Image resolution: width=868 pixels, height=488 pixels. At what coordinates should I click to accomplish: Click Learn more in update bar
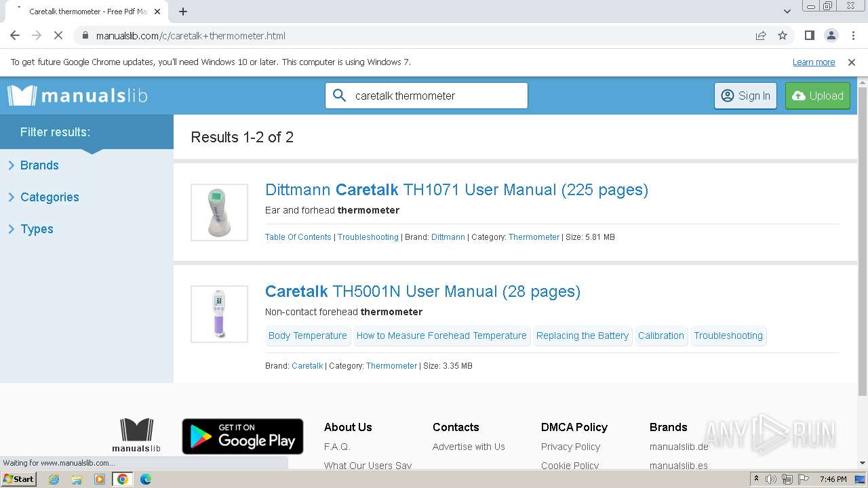tap(814, 62)
